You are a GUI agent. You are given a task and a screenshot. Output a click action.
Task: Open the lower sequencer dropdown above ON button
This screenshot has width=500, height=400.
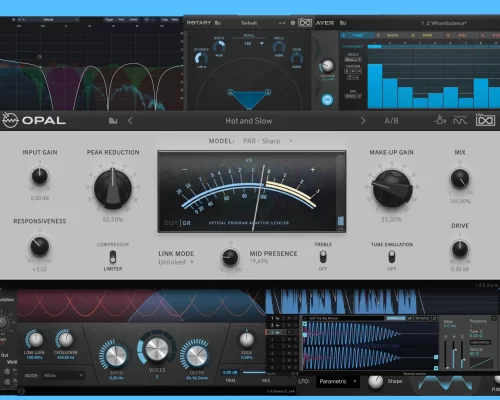point(353,96)
